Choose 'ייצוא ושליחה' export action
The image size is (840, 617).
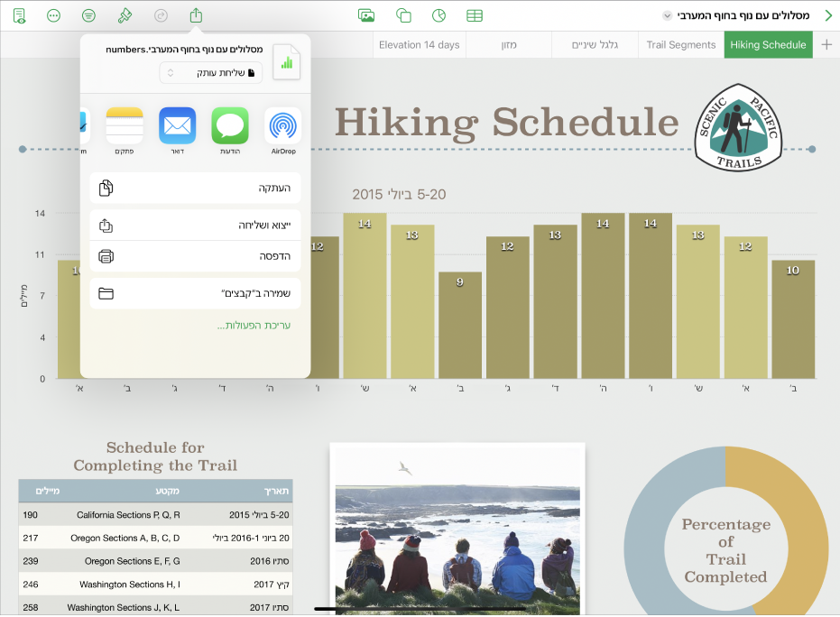(x=195, y=226)
